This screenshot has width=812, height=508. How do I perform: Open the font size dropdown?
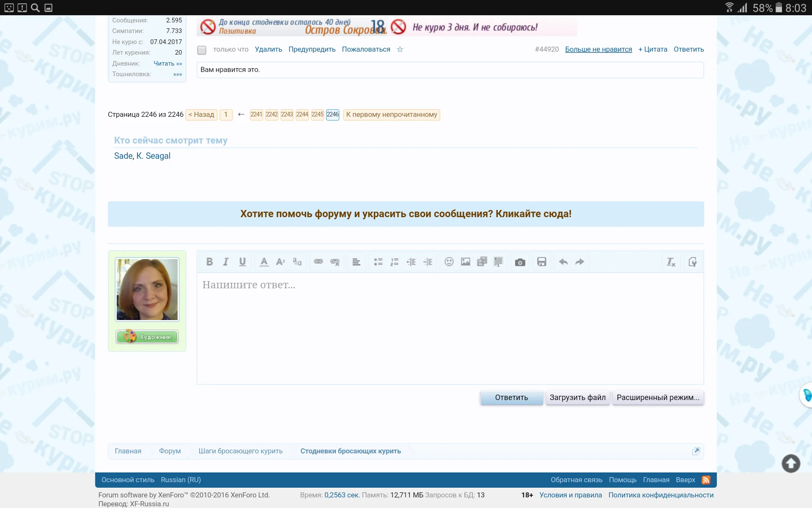click(x=280, y=262)
